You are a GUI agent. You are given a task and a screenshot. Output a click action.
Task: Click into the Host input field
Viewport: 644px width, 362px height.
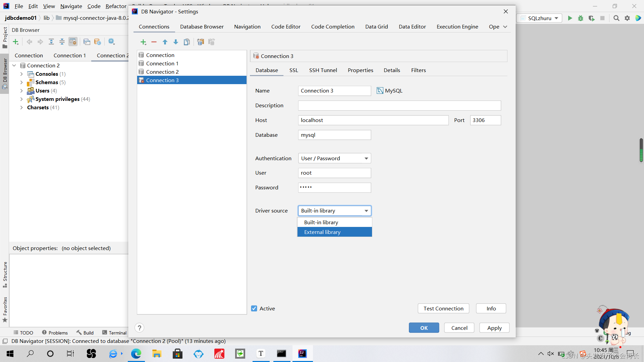373,120
